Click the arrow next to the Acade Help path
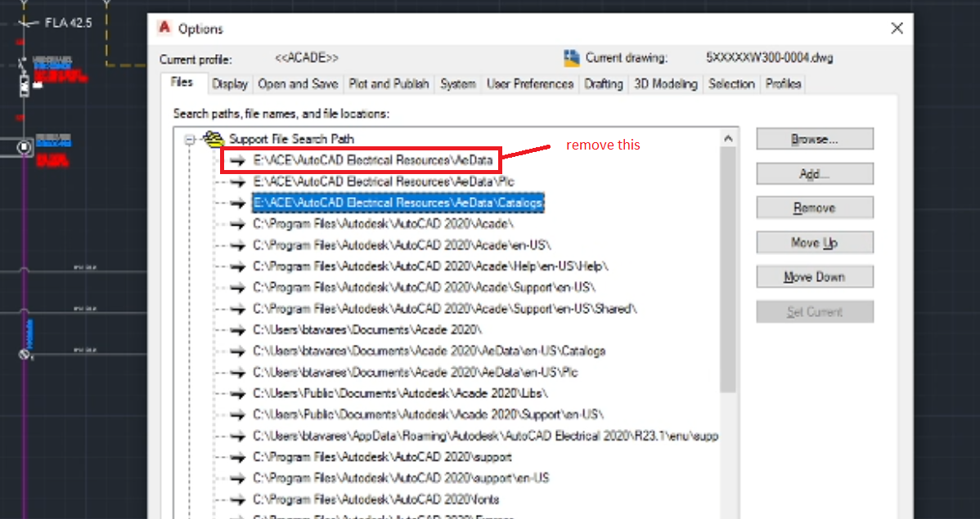 [238, 266]
